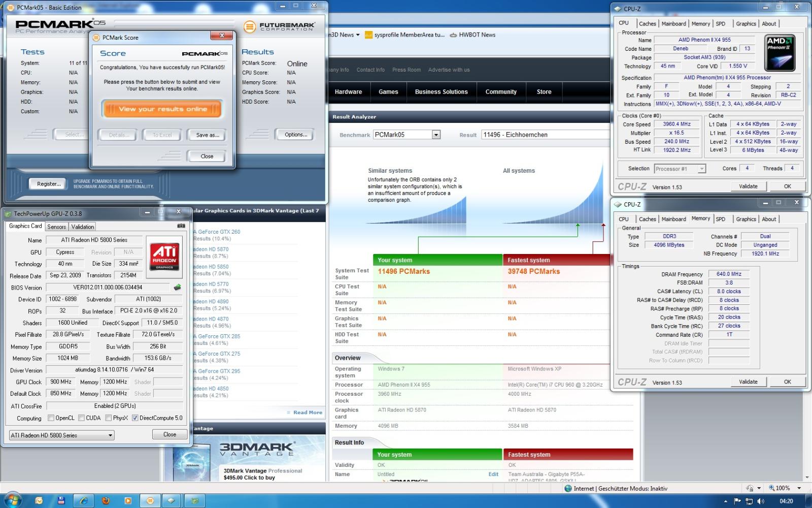Click the taskbar clock showing 04:20
The height and width of the screenshot is (508, 812).
(786, 501)
